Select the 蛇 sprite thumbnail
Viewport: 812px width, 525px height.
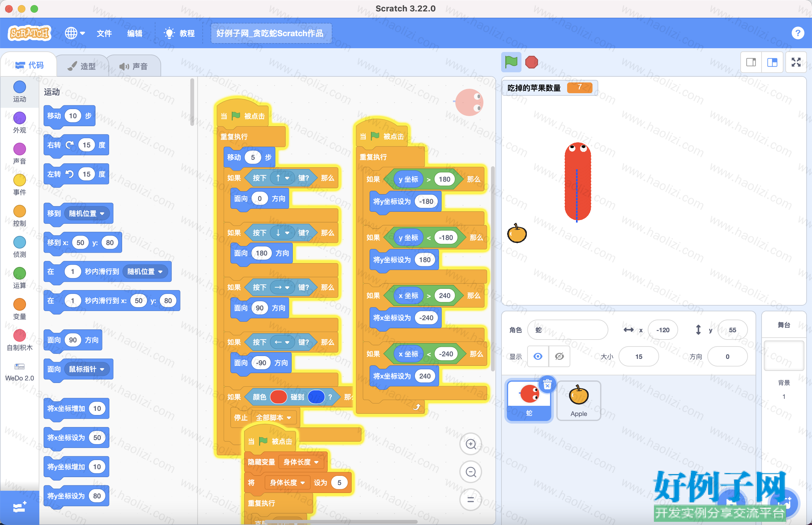(x=529, y=401)
